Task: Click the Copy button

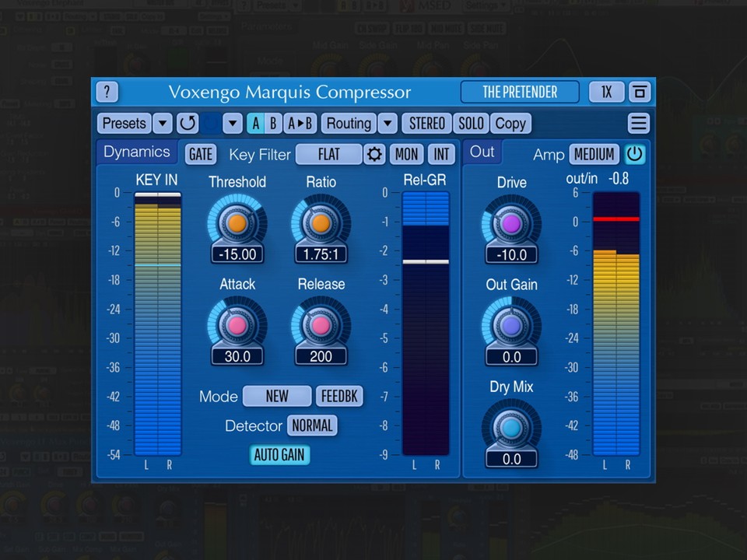Action: [x=510, y=124]
